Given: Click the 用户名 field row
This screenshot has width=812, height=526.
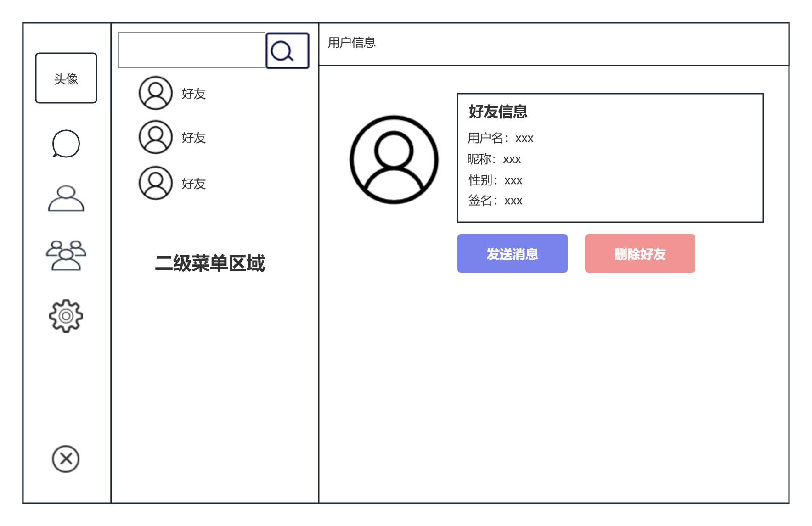Looking at the screenshot, I should pos(500,138).
